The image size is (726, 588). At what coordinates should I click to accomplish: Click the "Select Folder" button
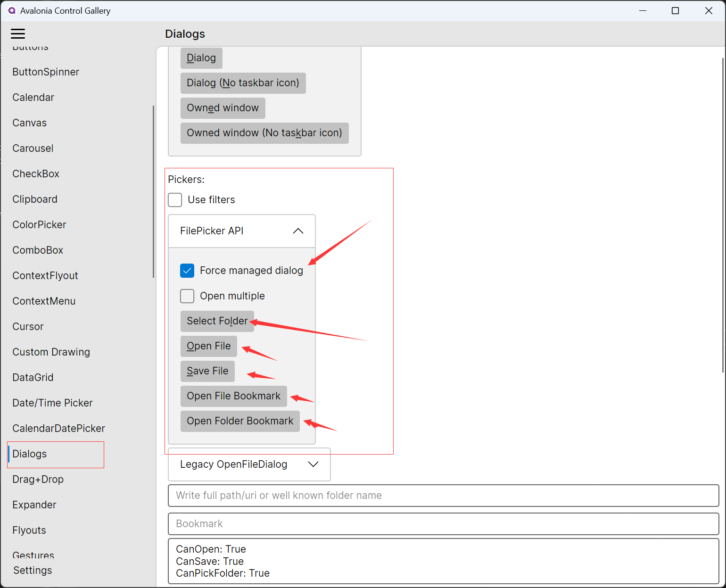[x=217, y=321]
